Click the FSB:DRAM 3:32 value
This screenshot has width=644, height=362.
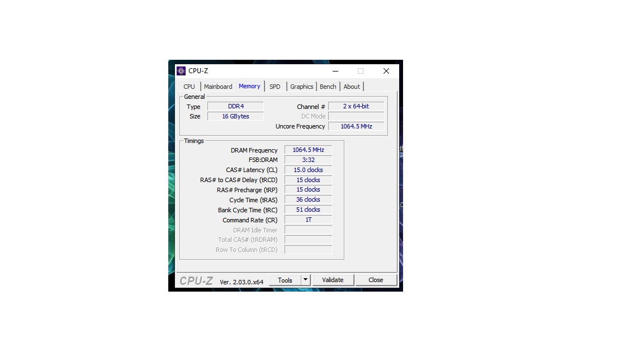click(309, 160)
